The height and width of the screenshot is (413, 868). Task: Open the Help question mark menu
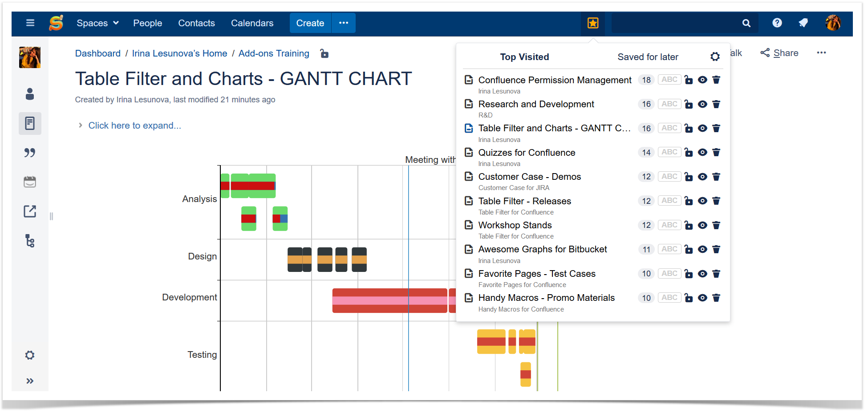click(x=777, y=23)
